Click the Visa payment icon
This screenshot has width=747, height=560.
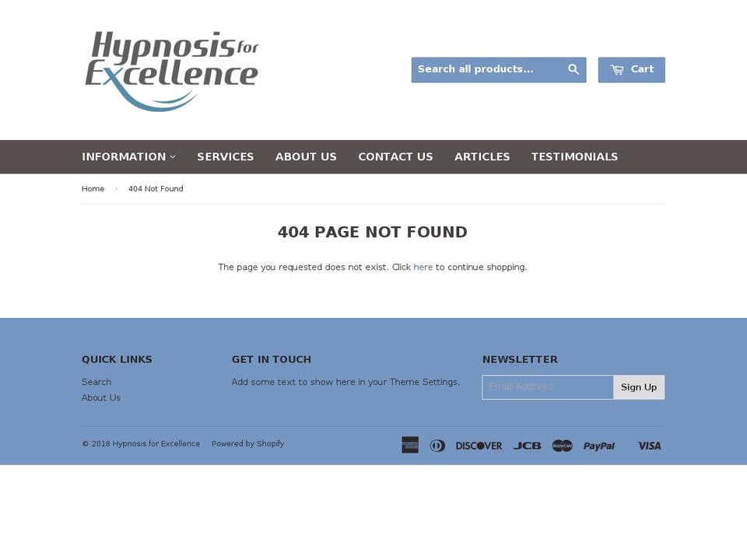(649, 446)
